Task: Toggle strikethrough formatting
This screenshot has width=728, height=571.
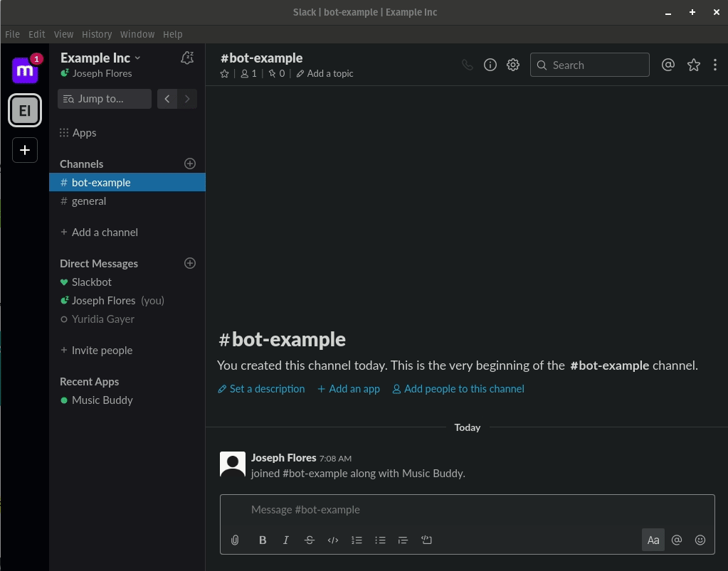Action: coord(310,540)
